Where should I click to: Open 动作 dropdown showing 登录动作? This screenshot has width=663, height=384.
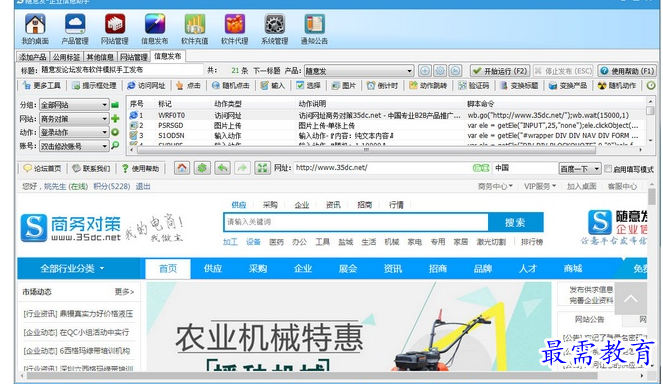tap(74, 132)
